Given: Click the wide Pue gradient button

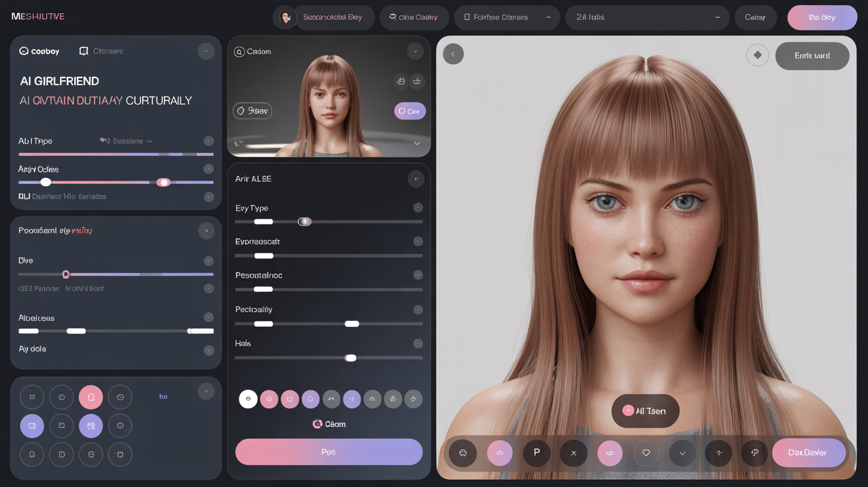Looking at the screenshot, I should pos(329,452).
